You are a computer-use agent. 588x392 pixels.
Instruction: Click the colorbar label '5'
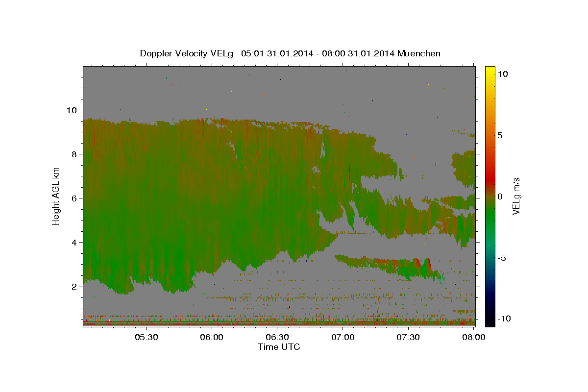click(500, 135)
